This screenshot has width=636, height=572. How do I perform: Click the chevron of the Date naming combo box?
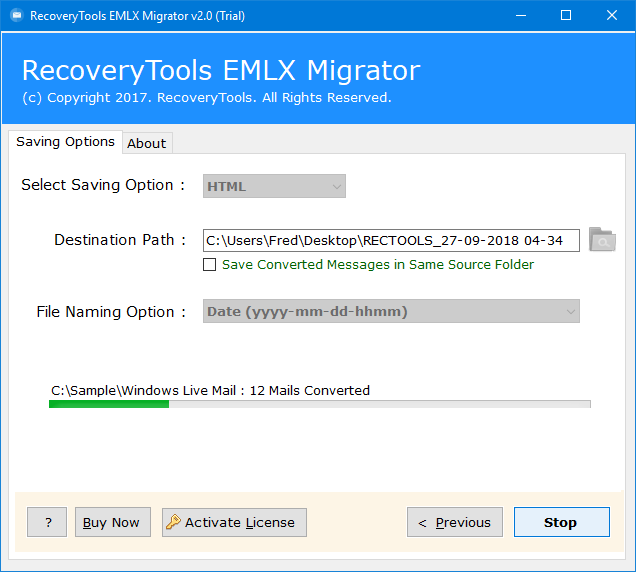coord(571,312)
